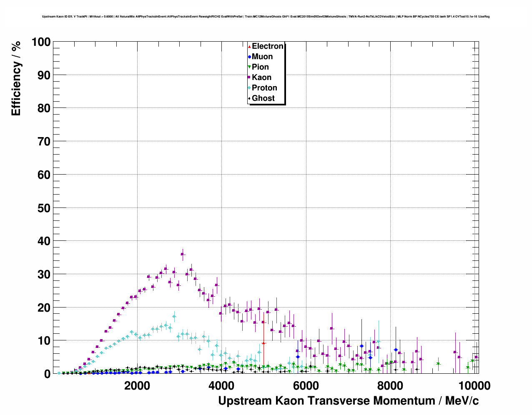This screenshot has height=415, width=532.
Task: Select the Proton label in the legend
Action: pos(264,88)
